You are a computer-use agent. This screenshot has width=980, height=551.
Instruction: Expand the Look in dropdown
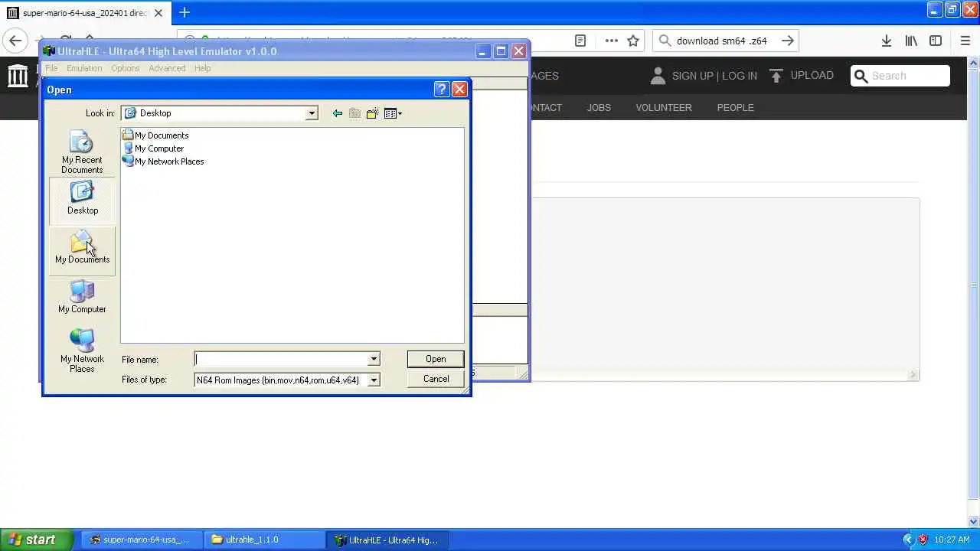coord(312,113)
